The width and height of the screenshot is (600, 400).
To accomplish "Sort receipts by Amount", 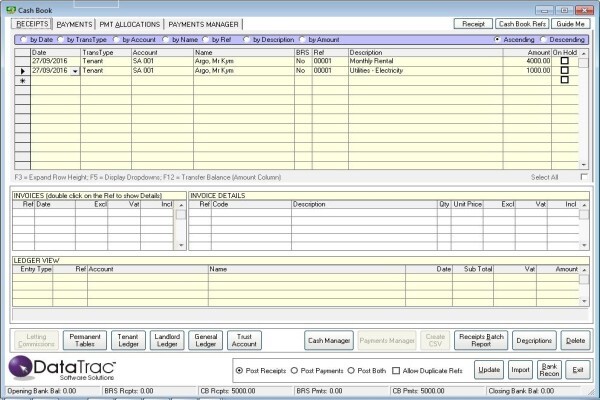I will [x=303, y=39].
